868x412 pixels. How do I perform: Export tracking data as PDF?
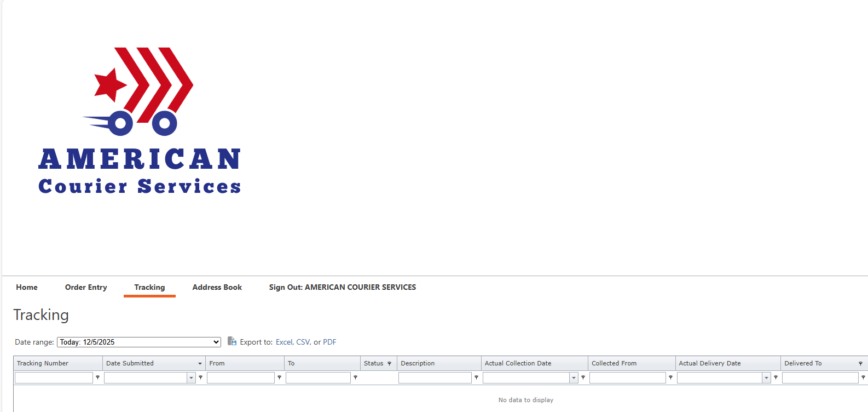point(329,342)
